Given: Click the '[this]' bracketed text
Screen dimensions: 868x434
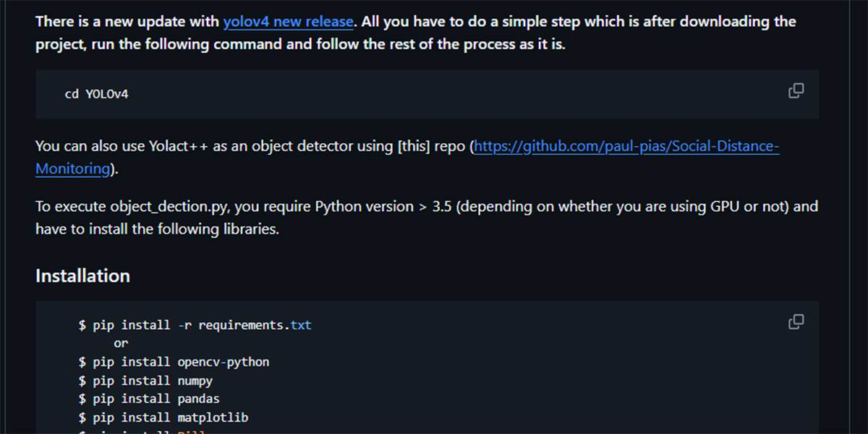Looking at the screenshot, I should 414,146.
